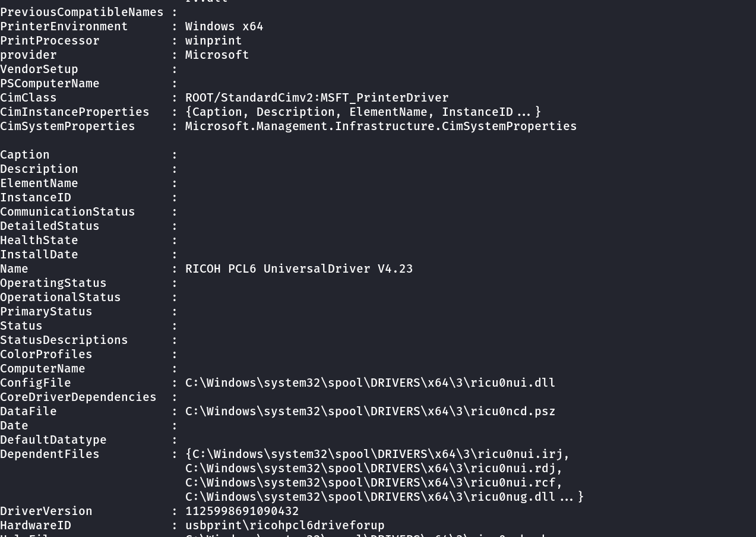Click the CimSystemProperties value text
This screenshot has width=756, height=537.
381,127
